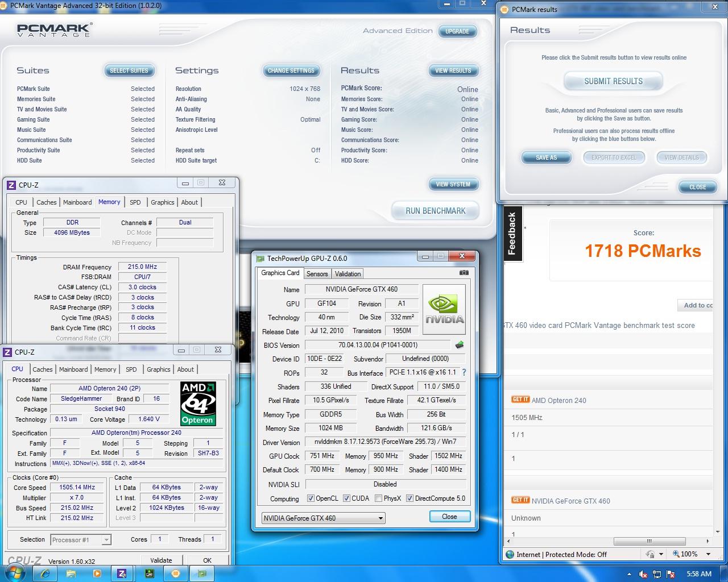Click Run Benchmark in PCMark Vantage
This screenshot has width=728, height=582.
click(x=435, y=211)
